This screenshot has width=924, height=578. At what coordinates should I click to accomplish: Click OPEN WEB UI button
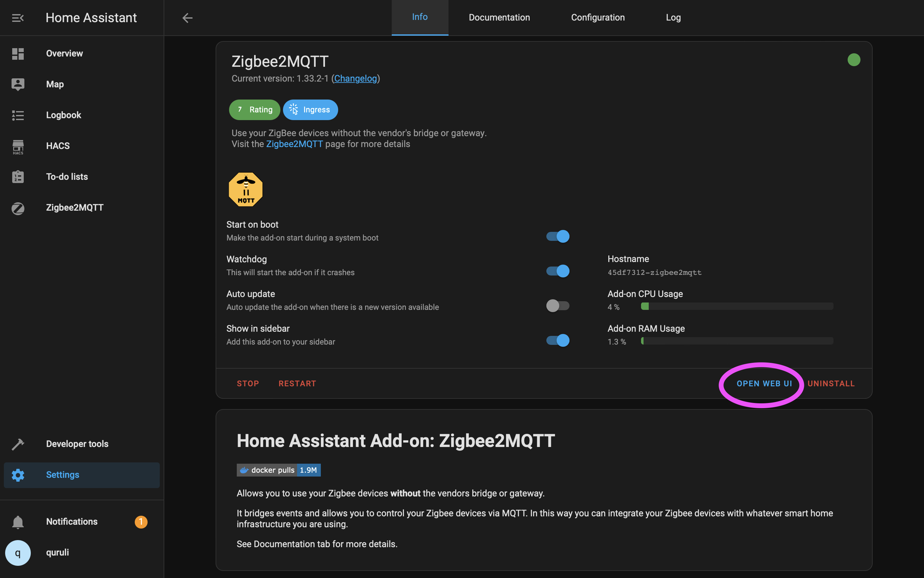point(765,383)
